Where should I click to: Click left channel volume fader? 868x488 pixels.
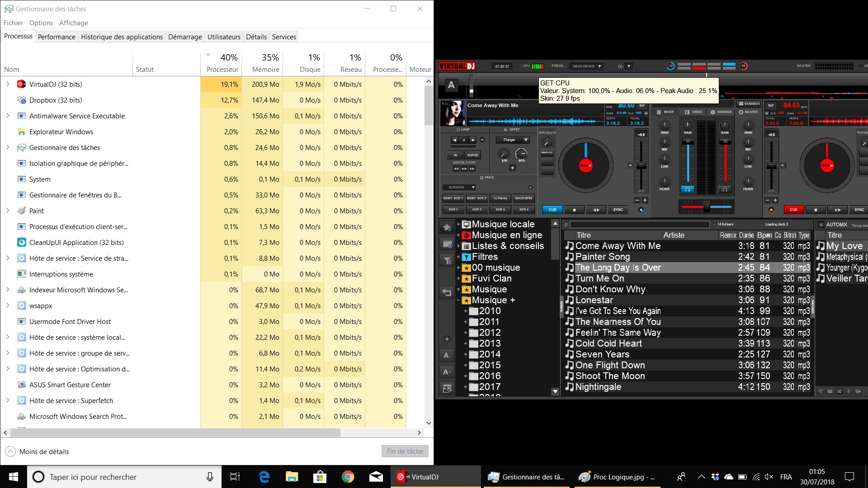688,142
